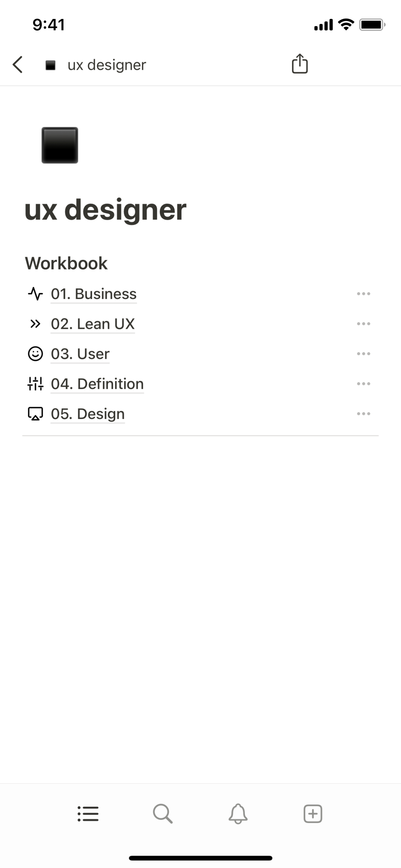Open the 04. Definition page

97,384
